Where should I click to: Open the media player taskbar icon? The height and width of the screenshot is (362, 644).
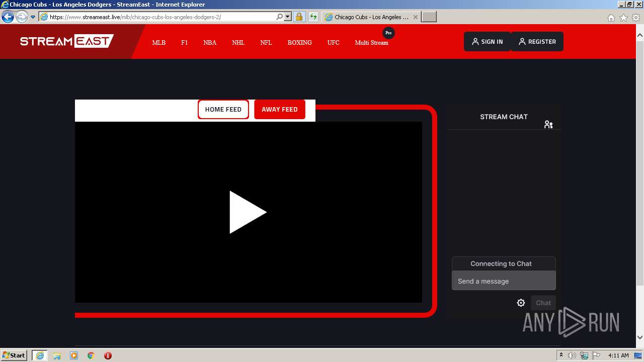(74, 355)
